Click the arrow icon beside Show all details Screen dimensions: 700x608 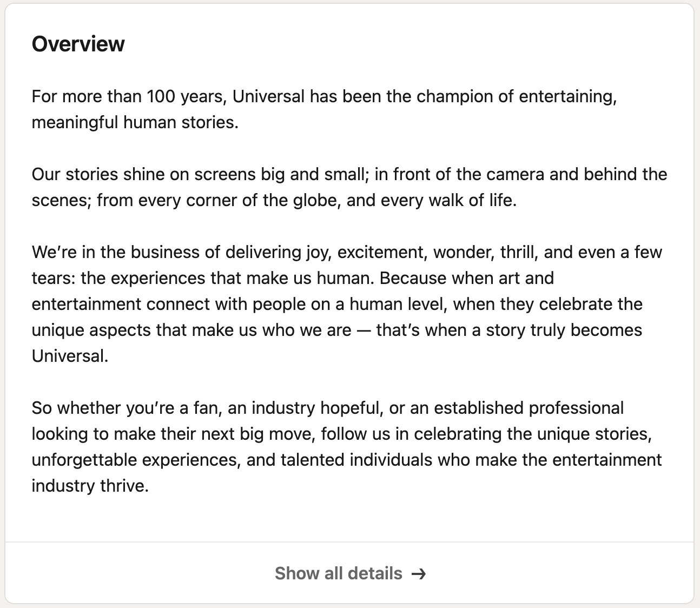coord(419,574)
